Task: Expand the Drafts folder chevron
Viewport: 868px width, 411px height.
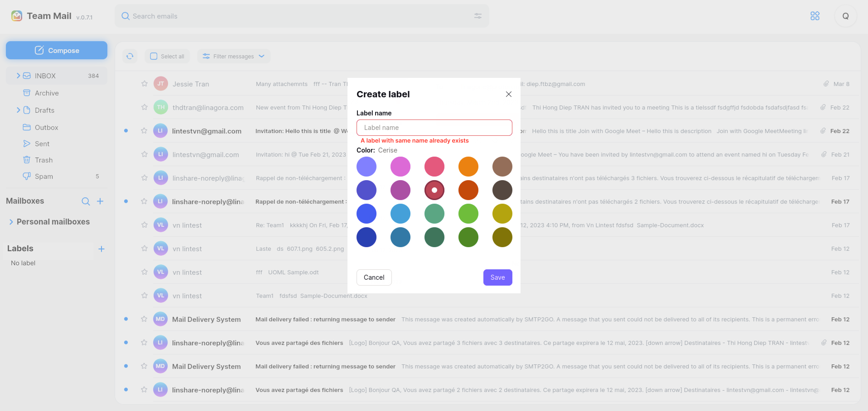Action: [19, 110]
